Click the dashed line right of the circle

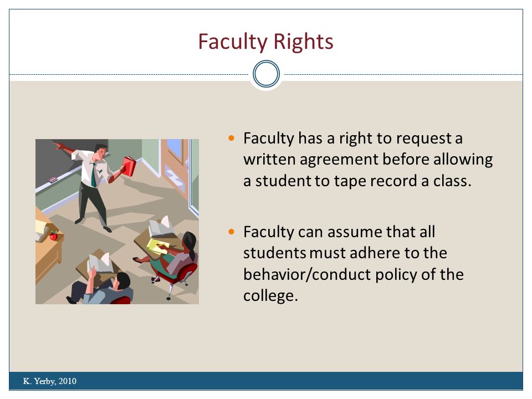[403, 74]
